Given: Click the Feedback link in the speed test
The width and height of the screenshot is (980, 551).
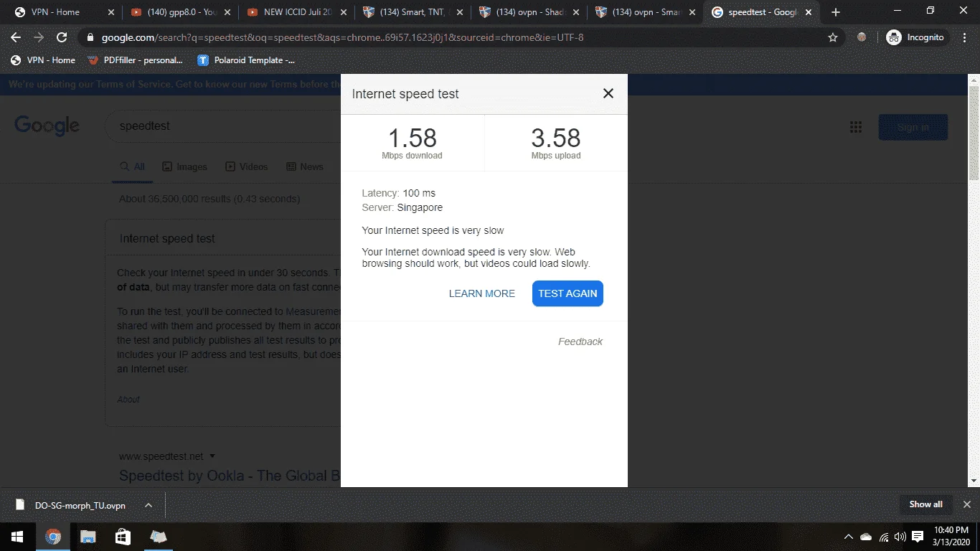Looking at the screenshot, I should click(580, 342).
